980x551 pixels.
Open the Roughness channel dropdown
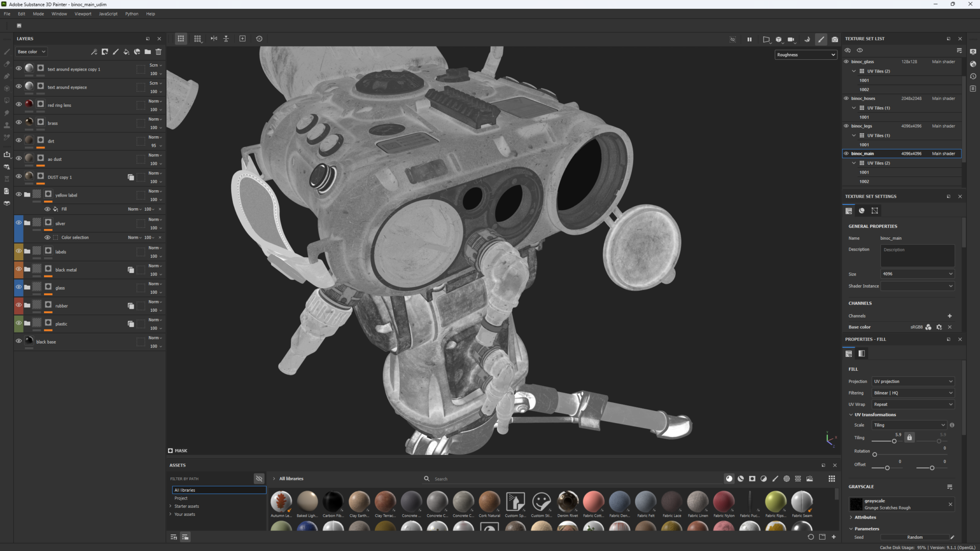click(806, 55)
